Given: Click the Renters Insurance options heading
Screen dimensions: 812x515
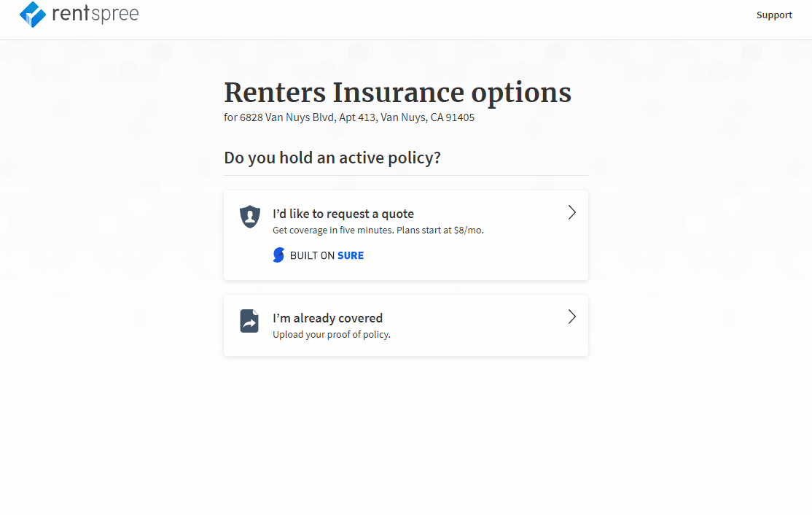Looking at the screenshot, I should tap(397, 93).
